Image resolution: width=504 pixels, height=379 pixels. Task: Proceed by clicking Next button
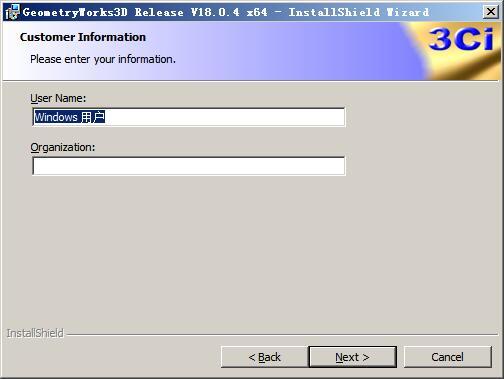point(353,357)
